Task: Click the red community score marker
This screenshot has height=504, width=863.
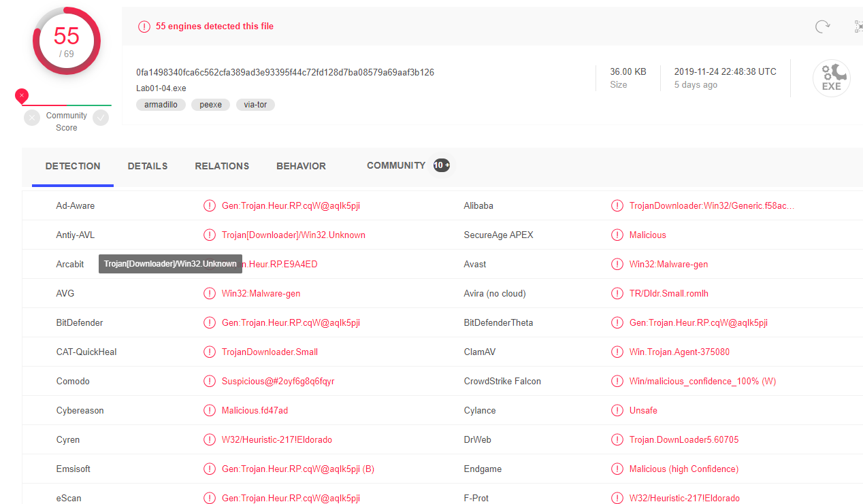Action: pos(22,96)
